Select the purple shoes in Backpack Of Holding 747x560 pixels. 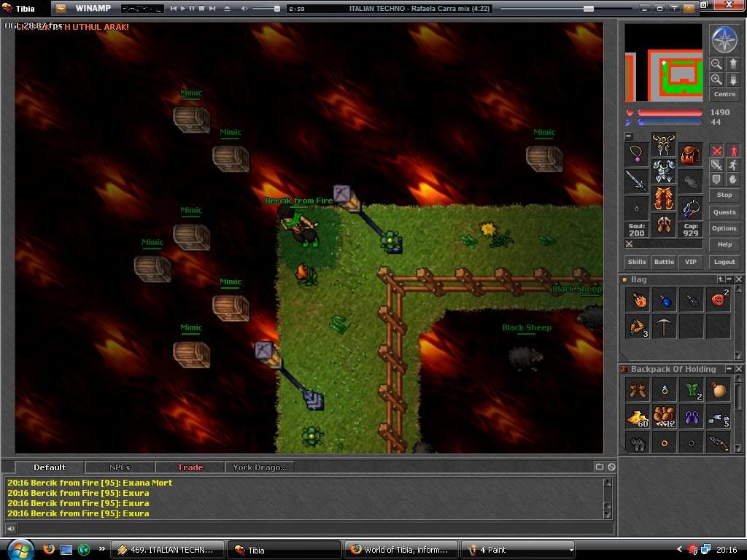pyautogui.click(x=692, y=417)
